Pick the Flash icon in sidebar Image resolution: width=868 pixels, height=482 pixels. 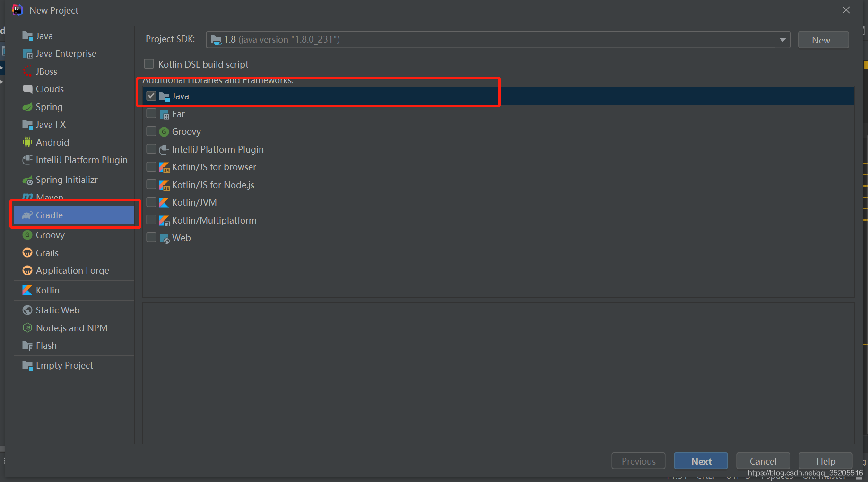click(27, 345)
